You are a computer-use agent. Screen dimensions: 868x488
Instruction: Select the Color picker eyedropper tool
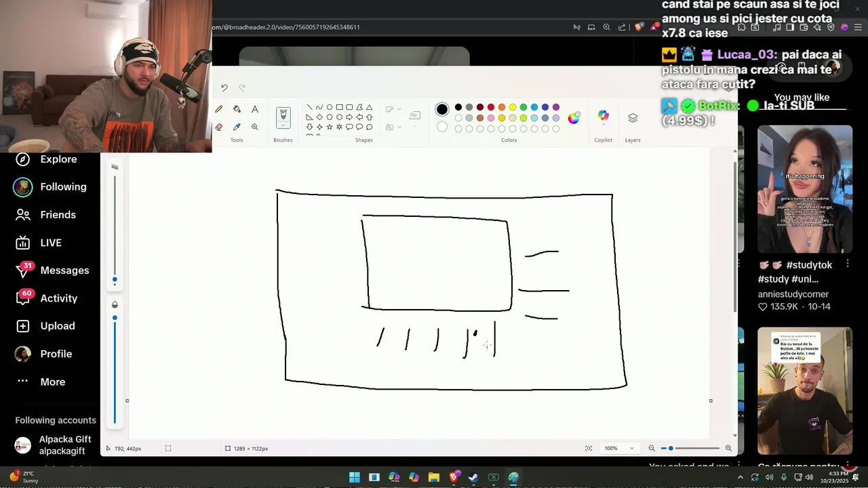[x=237, y=127]
